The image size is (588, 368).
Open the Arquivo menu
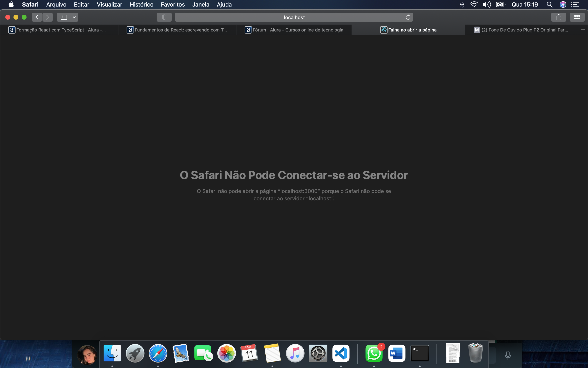(x=56, y=4)
